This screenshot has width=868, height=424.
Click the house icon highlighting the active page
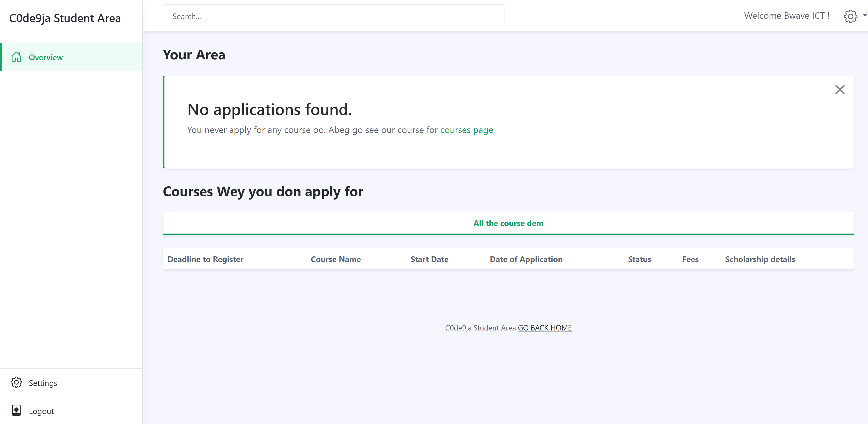tap(16, 57)
